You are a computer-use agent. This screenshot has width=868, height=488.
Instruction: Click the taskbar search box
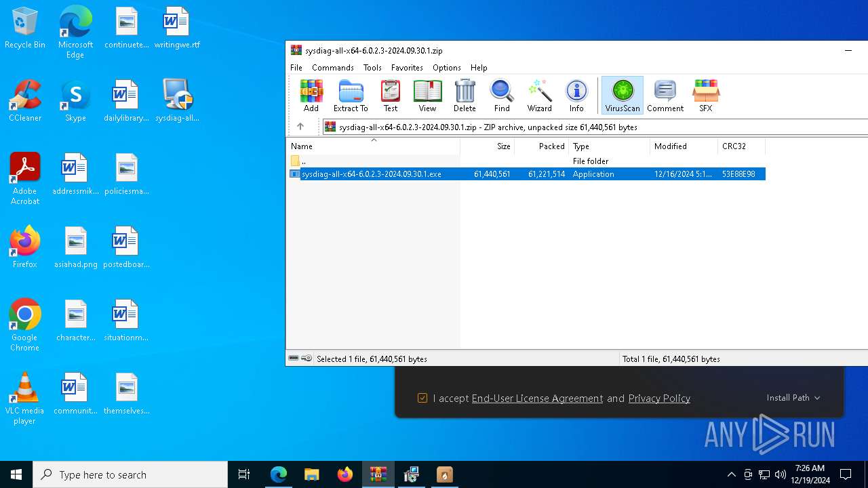coord(130,474)
